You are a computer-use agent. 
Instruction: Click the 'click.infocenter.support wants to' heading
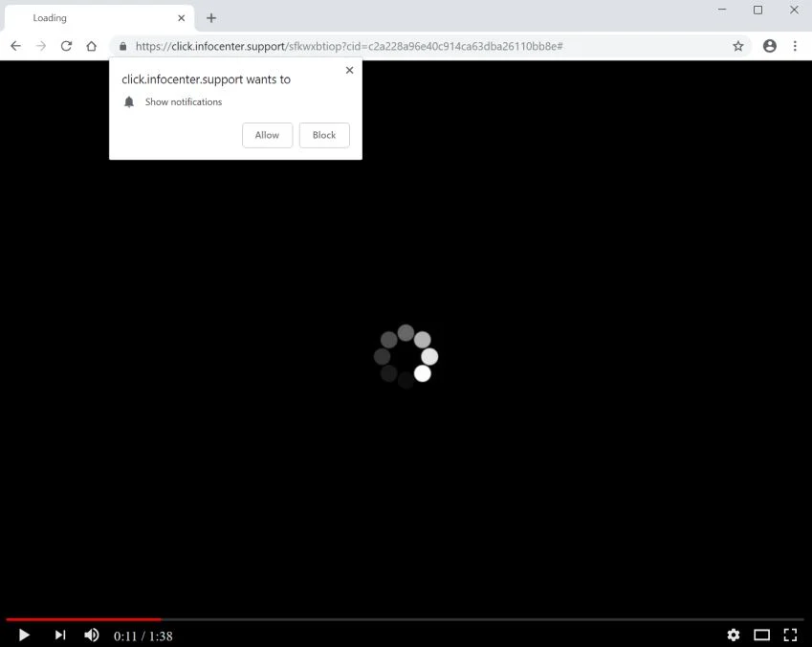(x=206, y=79)
